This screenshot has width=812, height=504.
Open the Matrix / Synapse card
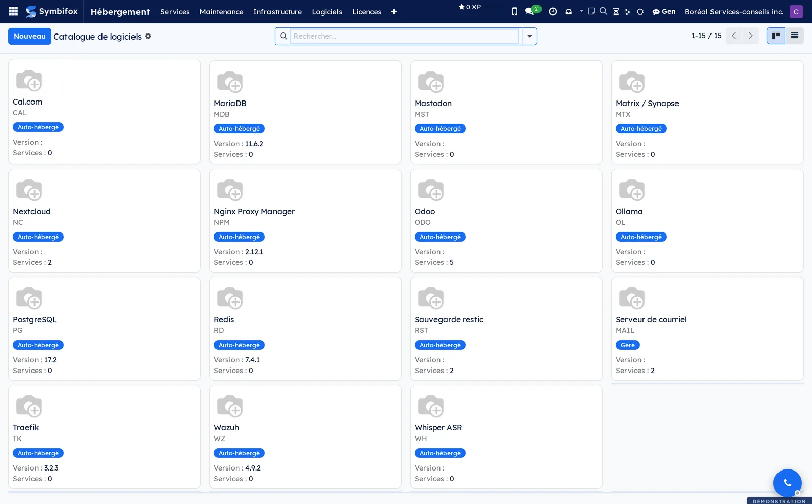707,113
